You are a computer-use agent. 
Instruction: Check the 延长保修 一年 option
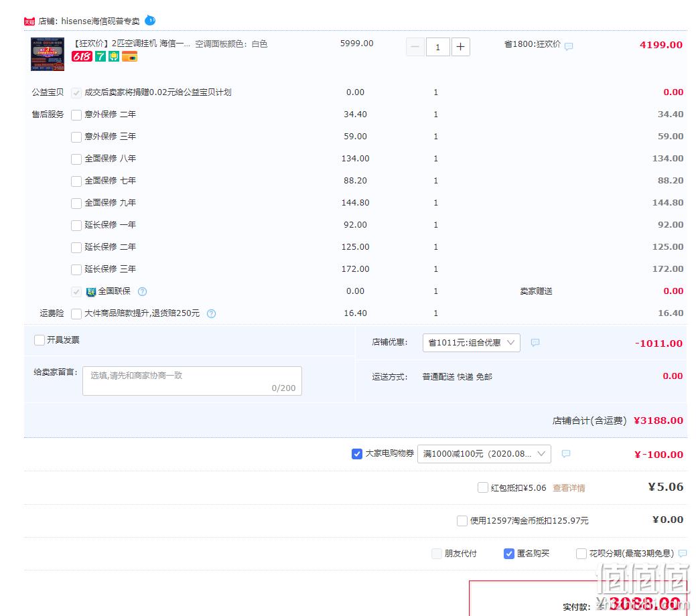tap(76, 226)
